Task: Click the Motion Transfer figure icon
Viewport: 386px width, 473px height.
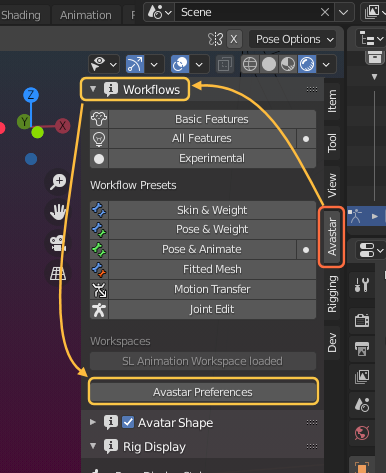Action: (x=99, y=290)
